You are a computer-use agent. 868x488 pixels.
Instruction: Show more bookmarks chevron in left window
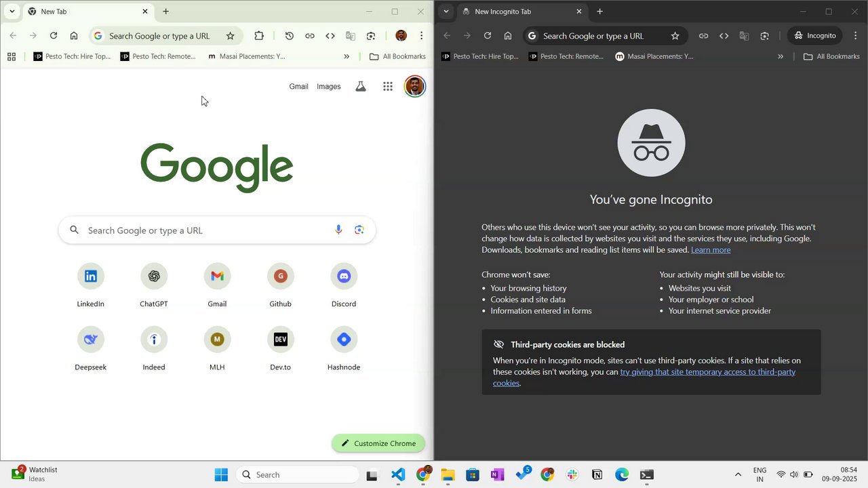pyautogui.click(x=347, y=56)
